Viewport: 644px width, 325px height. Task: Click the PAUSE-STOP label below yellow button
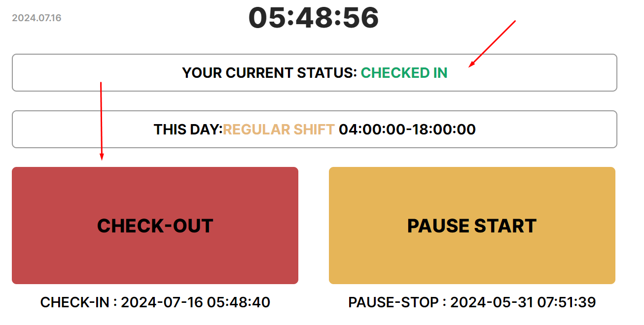(x=394, y=302)
